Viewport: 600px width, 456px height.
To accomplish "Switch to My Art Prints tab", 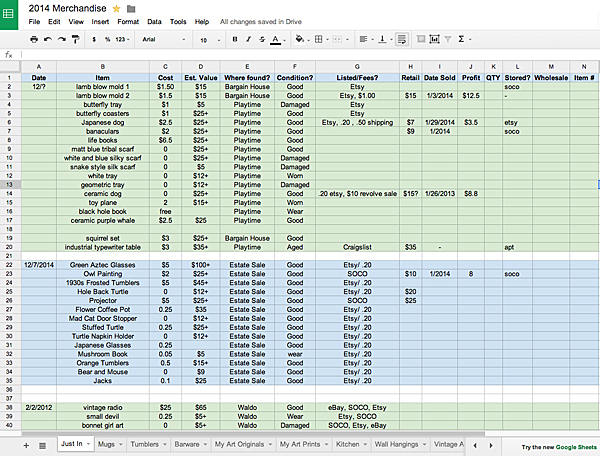I will coord(300,444).
